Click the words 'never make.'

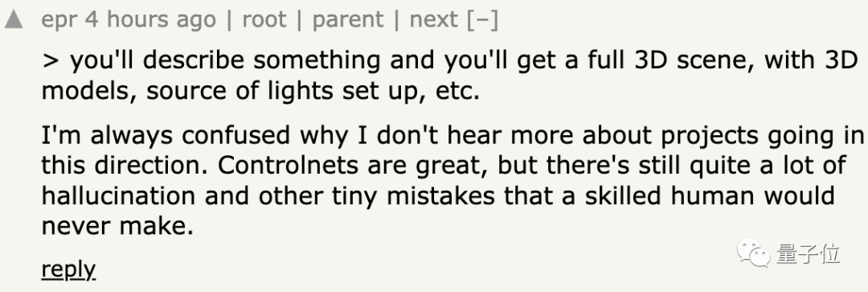(x=117, y=225)
